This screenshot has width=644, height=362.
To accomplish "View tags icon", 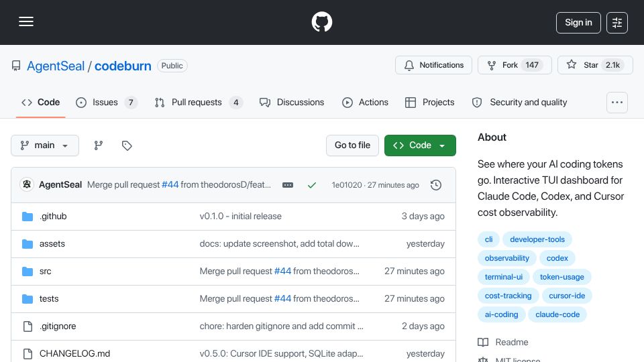I will 127,145.
